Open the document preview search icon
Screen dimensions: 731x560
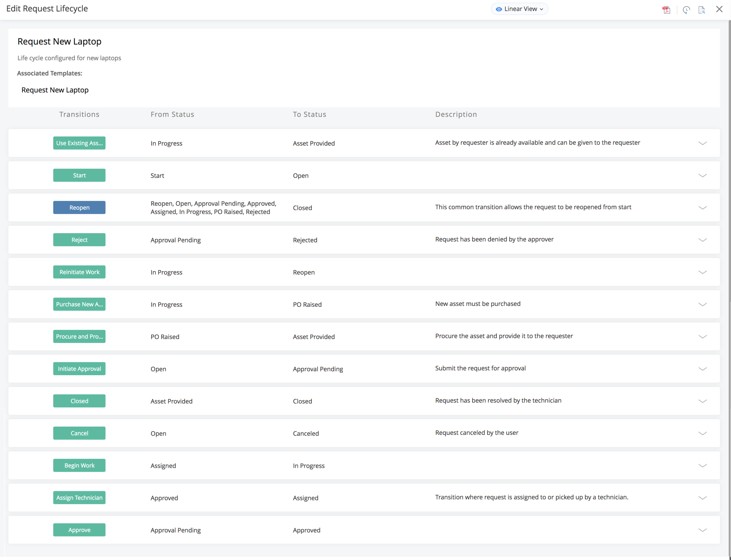(x=701, y=9)
